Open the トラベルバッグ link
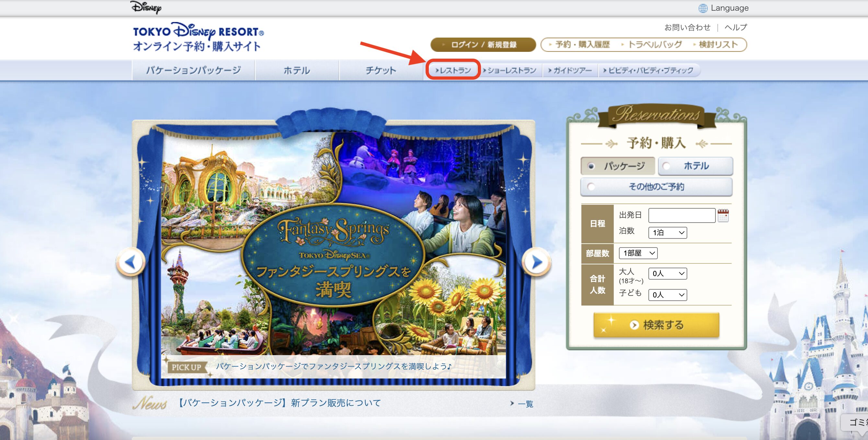The image size is (868, 440). pos(652,44)
